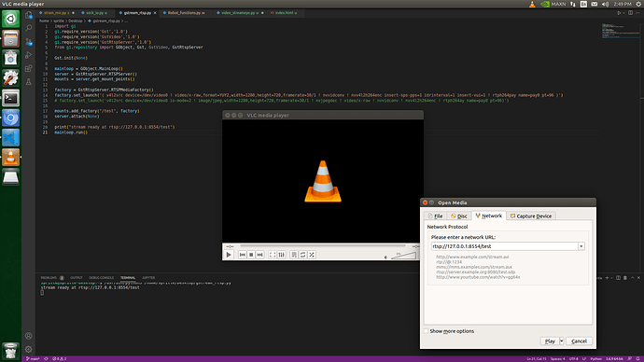Switch to video_streameye.py editor tab
Screen dimensions: 644x362
coord(240,13)
